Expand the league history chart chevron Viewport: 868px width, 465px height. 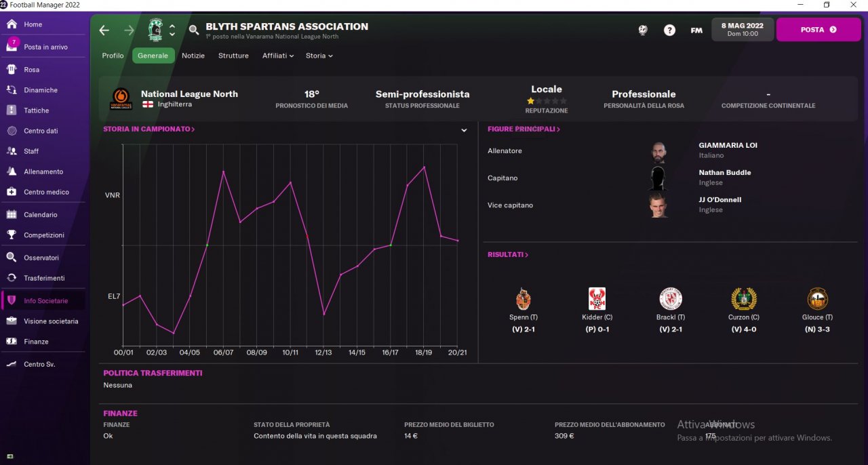pos(464,130)
